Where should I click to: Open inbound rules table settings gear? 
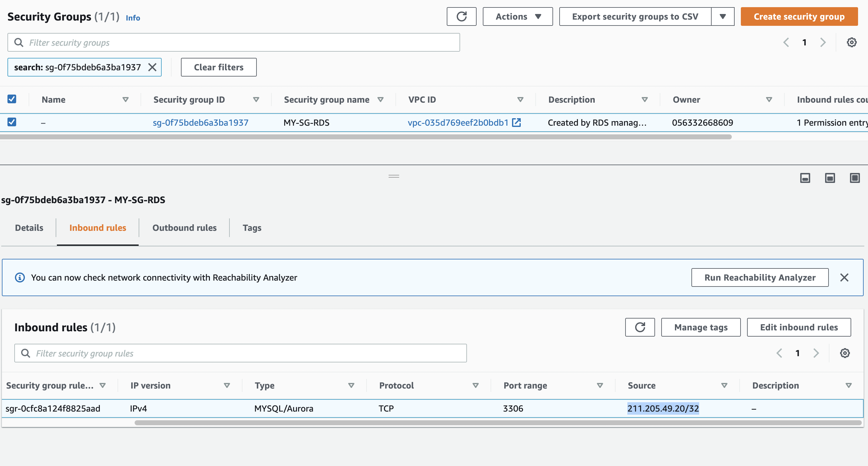pos(844,353)
